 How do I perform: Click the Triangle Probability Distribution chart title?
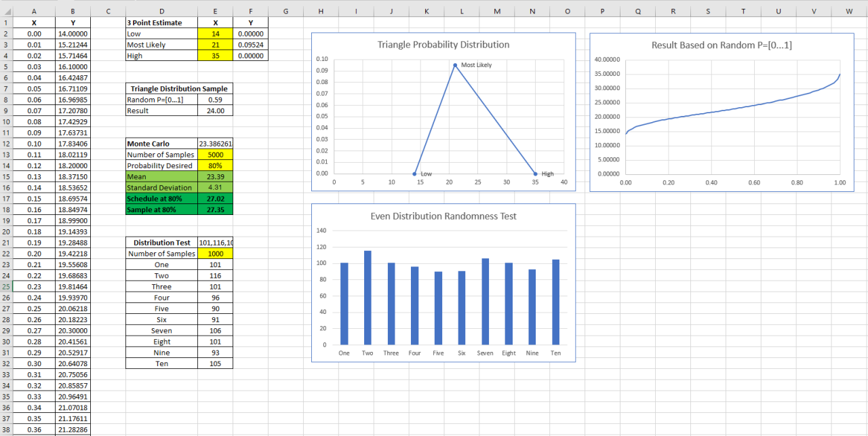pos(442,44)
